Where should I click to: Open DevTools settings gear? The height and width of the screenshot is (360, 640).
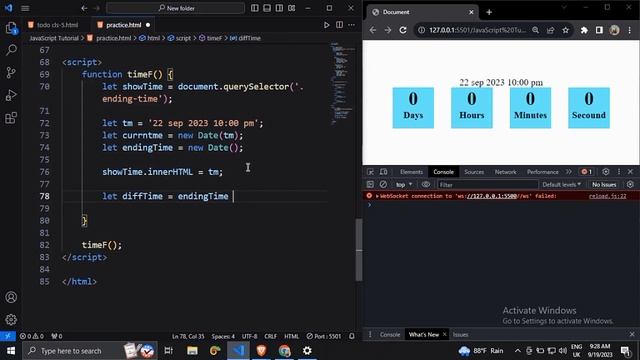coord(606,172)
